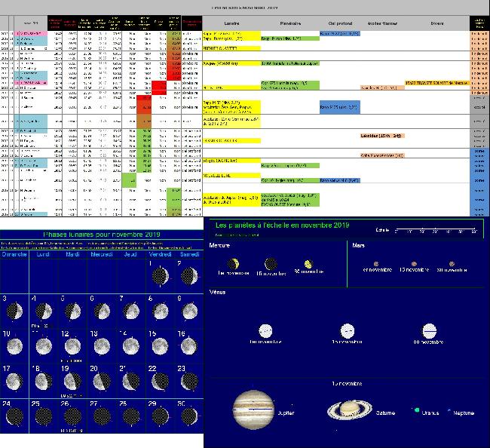Click the orange Léonides meteor shower cell

(x=382, y=136)
